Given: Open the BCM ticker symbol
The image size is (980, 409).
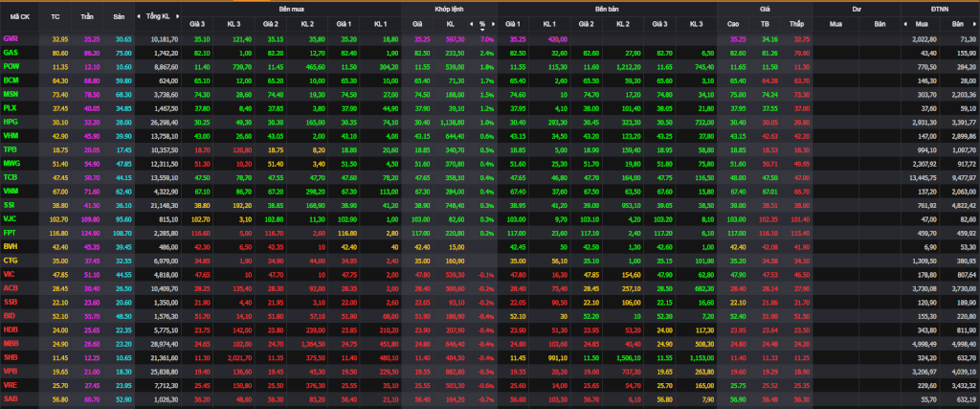Looking at the screenshot, I should click(11, 80).
